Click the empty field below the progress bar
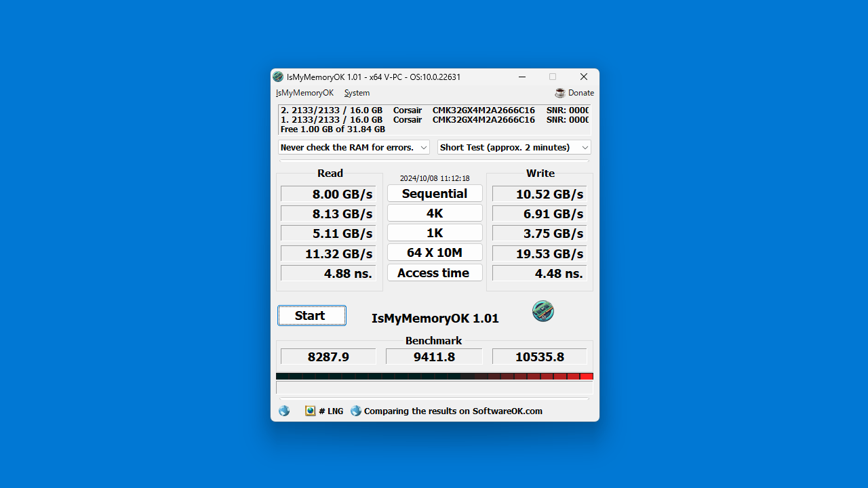The image size is (868, 488). [x=435, y=388]
